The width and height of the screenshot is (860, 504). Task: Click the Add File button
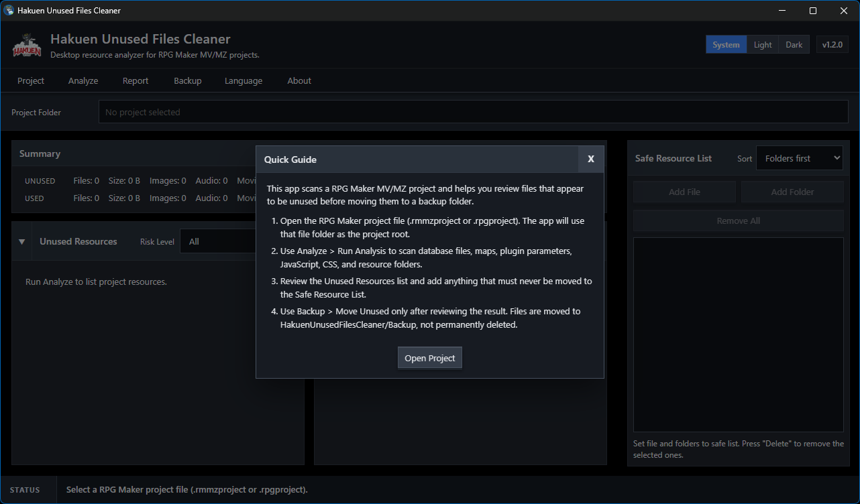pos(684,192)
